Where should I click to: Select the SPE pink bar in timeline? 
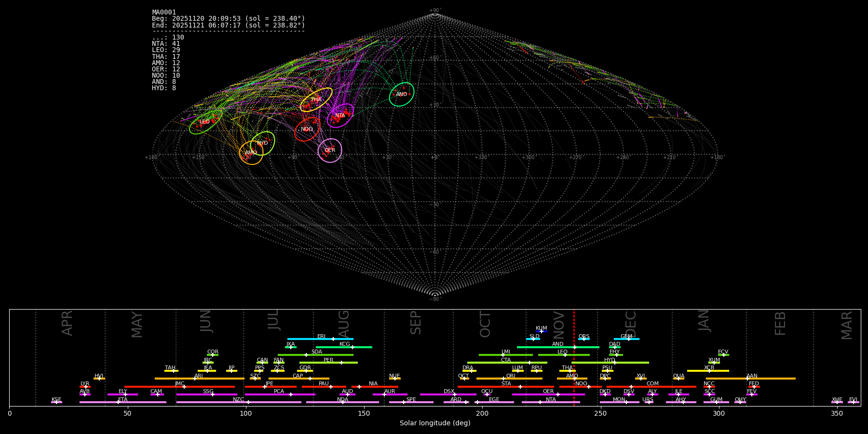[411, 402]
